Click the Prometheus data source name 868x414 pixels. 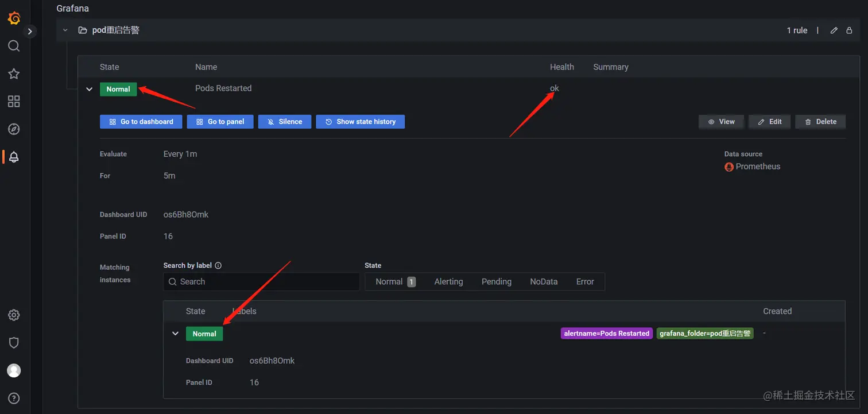758,167
